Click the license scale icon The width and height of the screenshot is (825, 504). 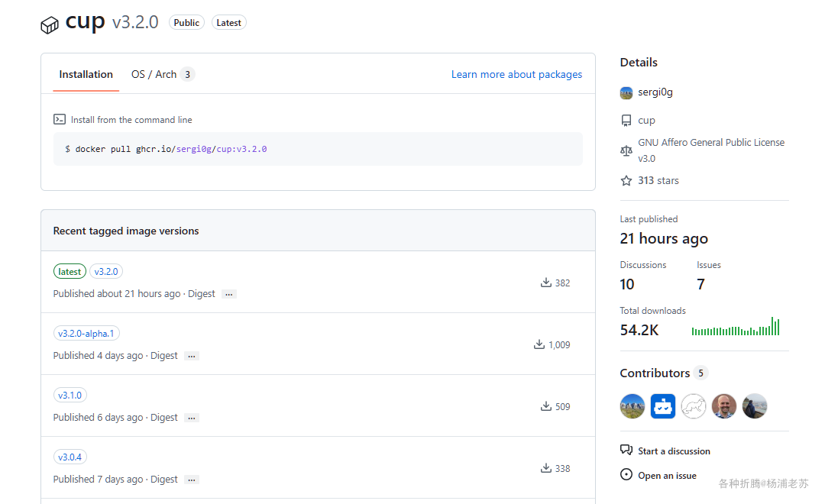[x=626, y=150]
